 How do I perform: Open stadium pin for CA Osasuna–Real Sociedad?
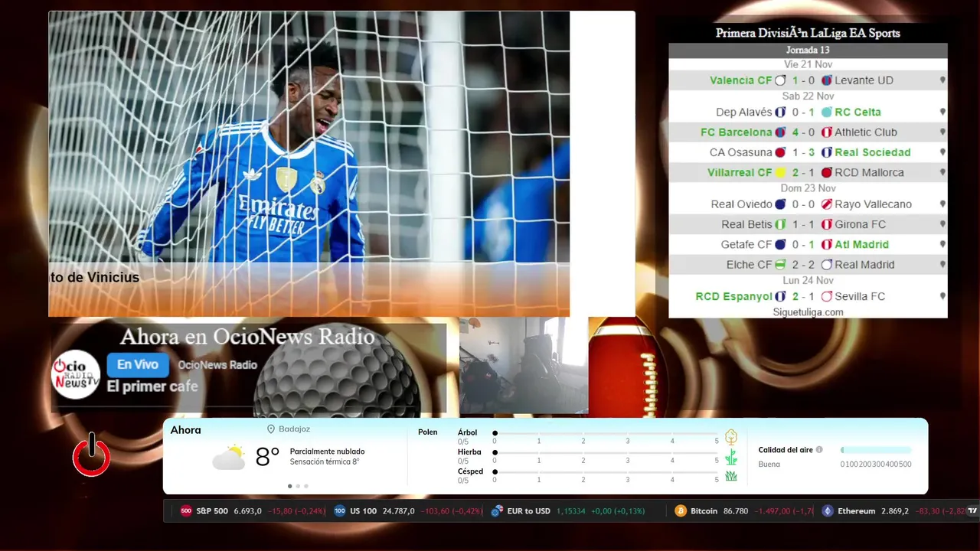pos(942,152)
